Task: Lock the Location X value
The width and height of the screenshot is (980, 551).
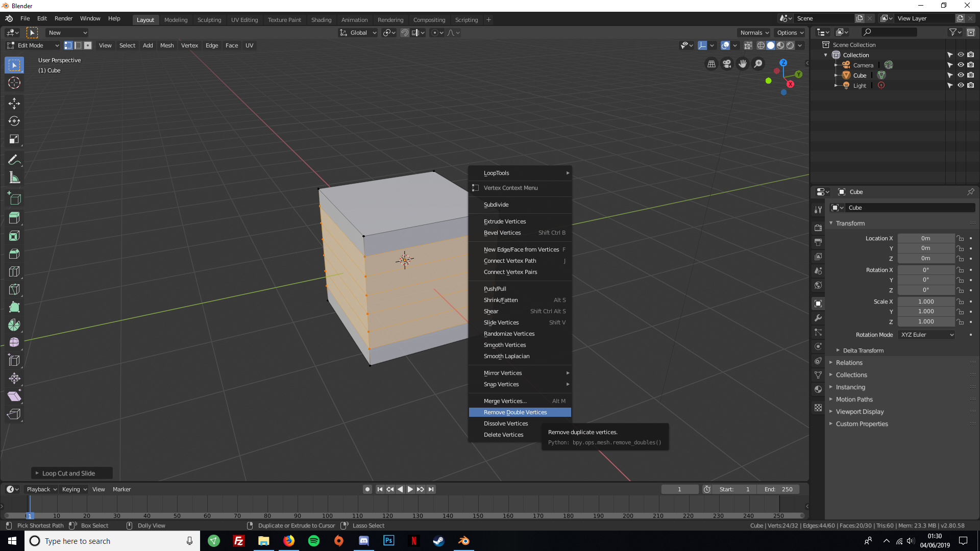Action: click(960, 238)
